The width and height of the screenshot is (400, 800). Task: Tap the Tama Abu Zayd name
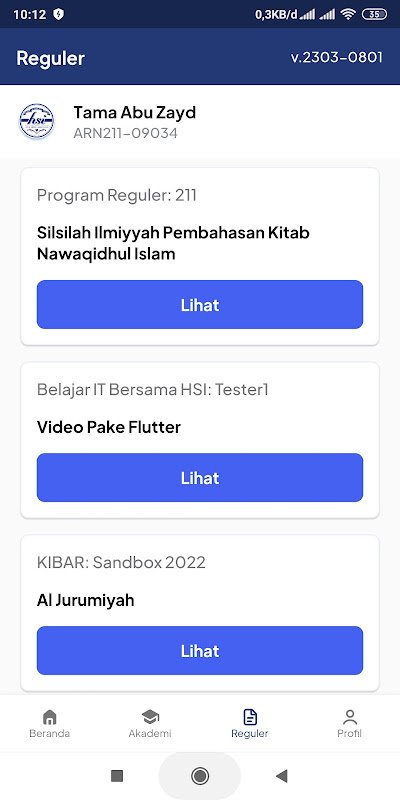(x=135, y=112)
